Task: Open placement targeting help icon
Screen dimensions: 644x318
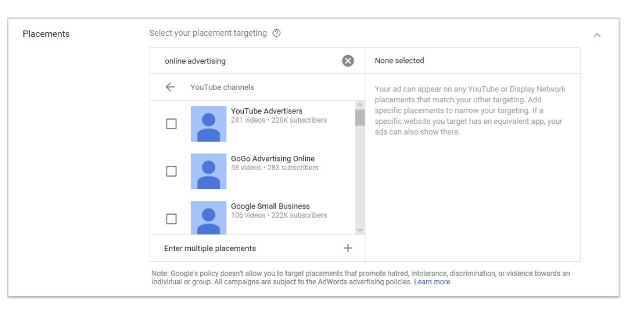Action: [x=277, y=33]
